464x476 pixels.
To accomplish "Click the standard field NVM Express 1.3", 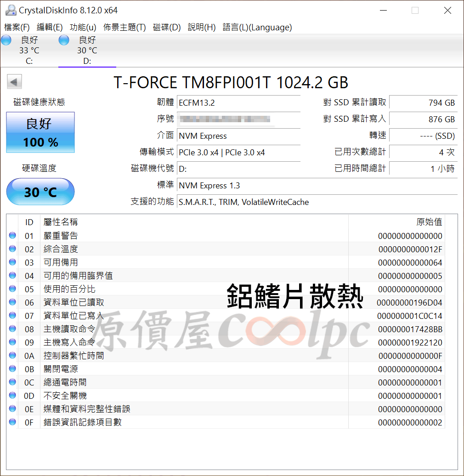I will [317, 186].
